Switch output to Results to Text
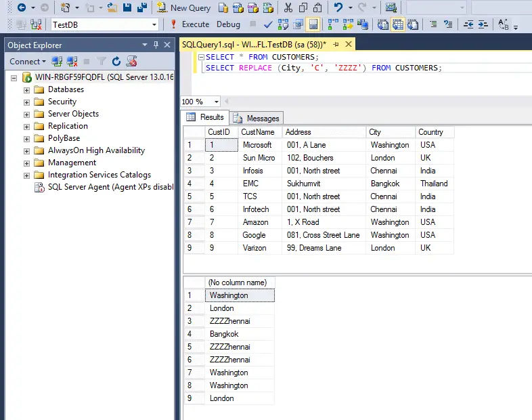This screenshot has height=420, width=532. coord(382,24)
